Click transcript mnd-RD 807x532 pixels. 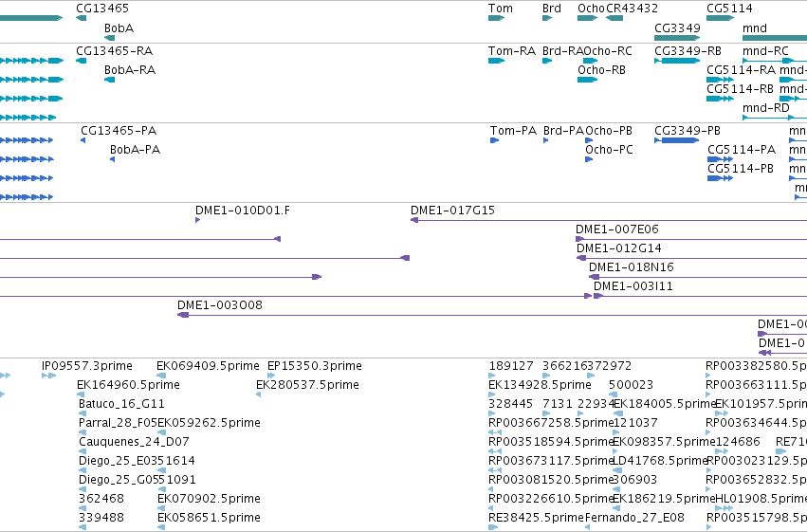tap(766, 108)
